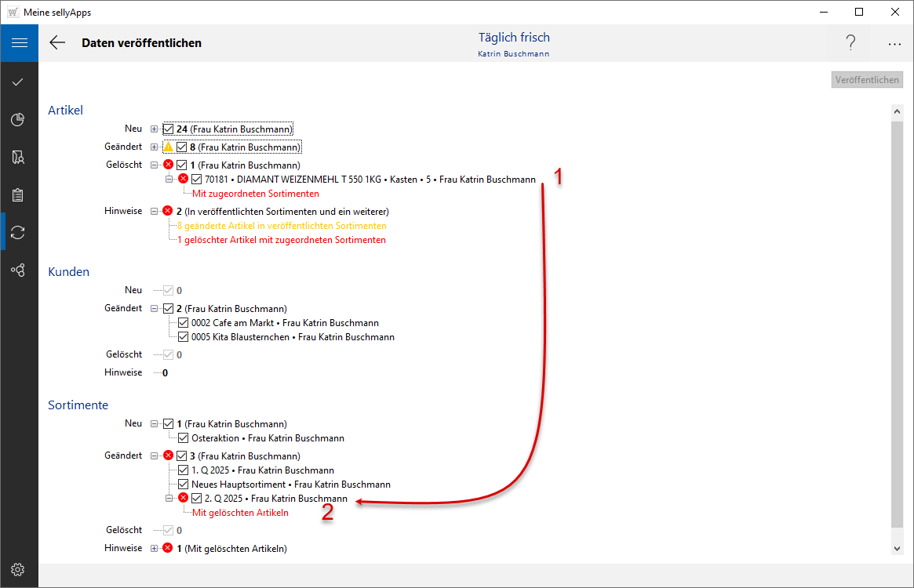Collapse the Artikel Hinweise node
The width and height of the screenshot is (914, 588).
click(154, 211)
